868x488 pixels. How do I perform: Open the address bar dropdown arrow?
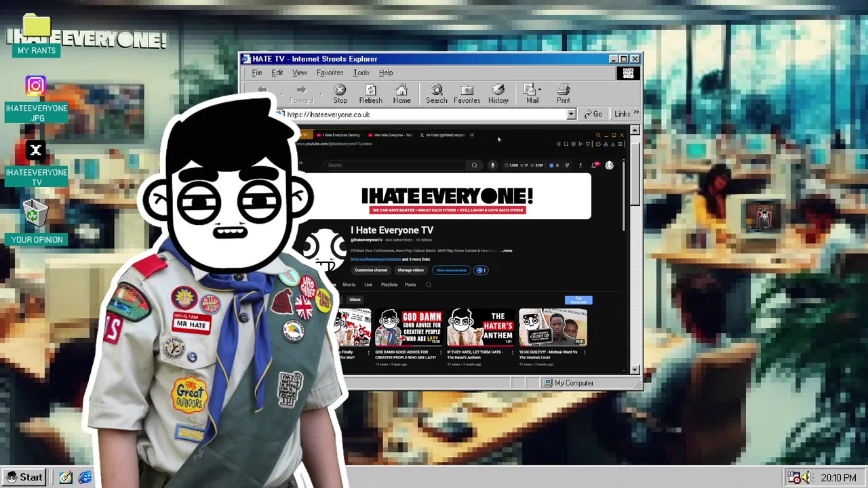pos(571,115)
